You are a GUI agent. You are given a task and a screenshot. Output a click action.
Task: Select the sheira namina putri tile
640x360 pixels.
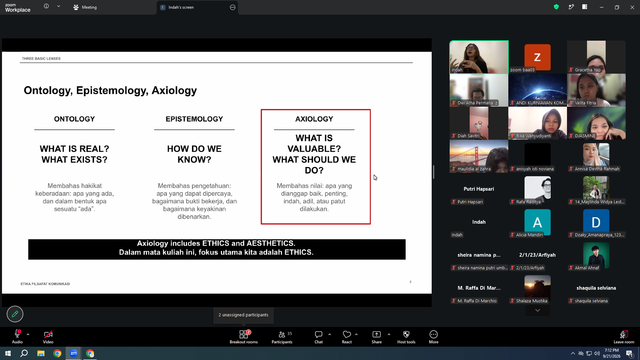(x=479, y=255)
